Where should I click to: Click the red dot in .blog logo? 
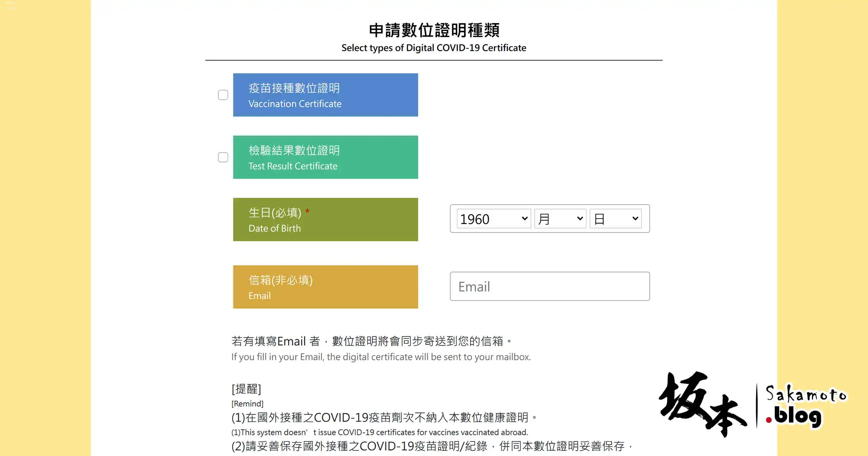(769, 420)
